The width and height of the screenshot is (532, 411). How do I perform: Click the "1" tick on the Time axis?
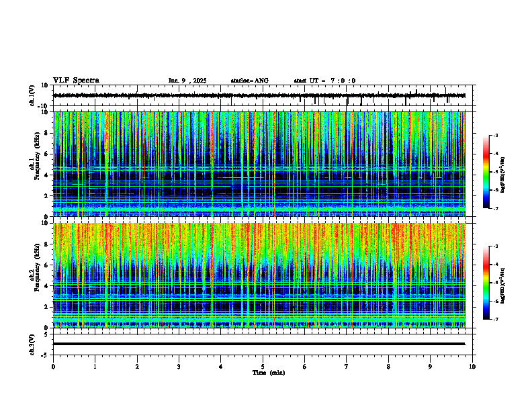95,367
